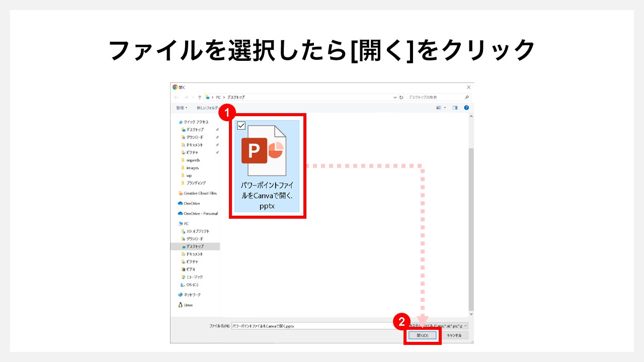
Task: Click デスクトップ in the breadcrumb path
Action: point(235,97)
